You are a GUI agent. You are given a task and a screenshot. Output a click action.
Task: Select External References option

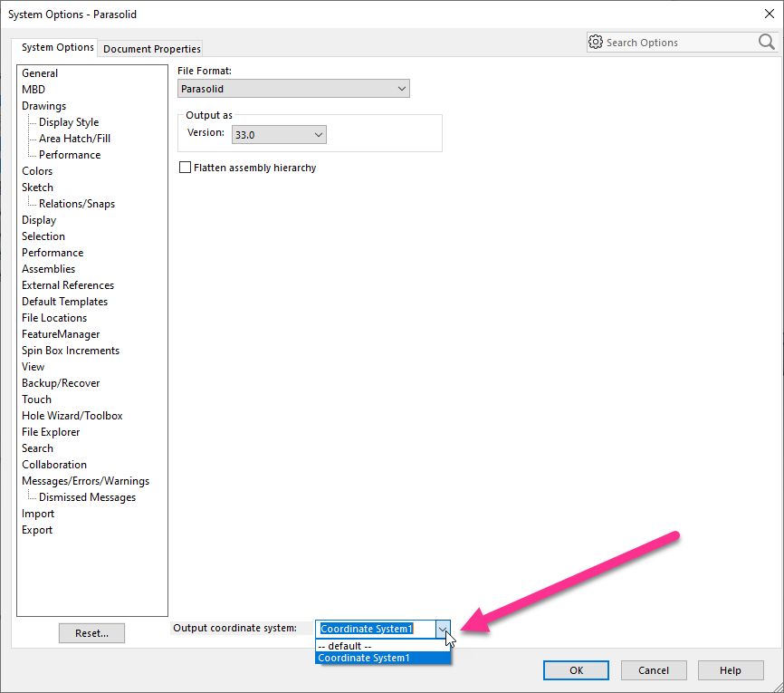pos(68,285)
